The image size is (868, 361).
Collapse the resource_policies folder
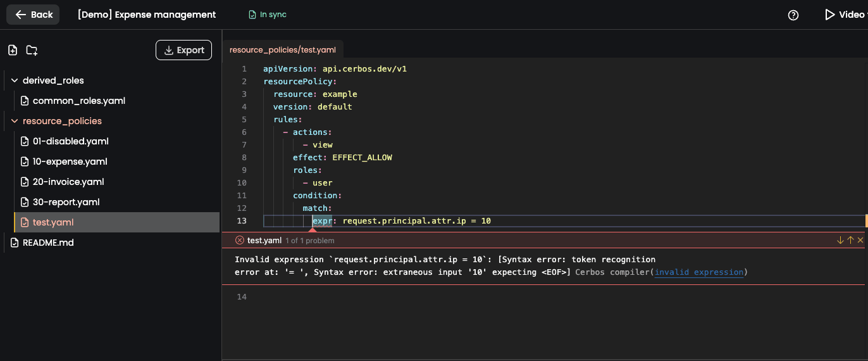point(15,121)
